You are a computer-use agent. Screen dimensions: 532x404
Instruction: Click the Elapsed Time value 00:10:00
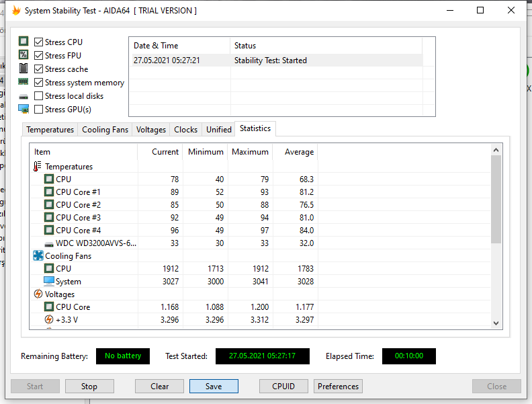[x=409, y=356]
